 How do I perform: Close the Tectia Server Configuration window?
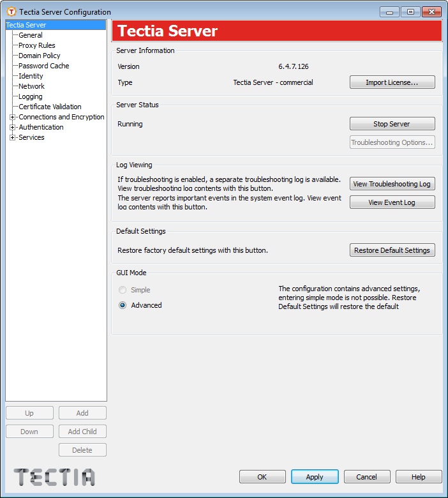pyautogui.click(x=432, y=12)
